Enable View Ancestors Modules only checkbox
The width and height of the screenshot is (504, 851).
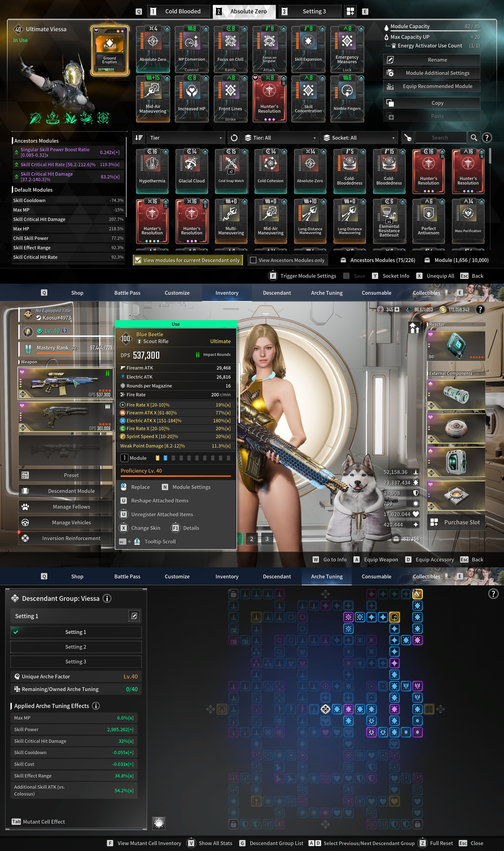(253, 260)
